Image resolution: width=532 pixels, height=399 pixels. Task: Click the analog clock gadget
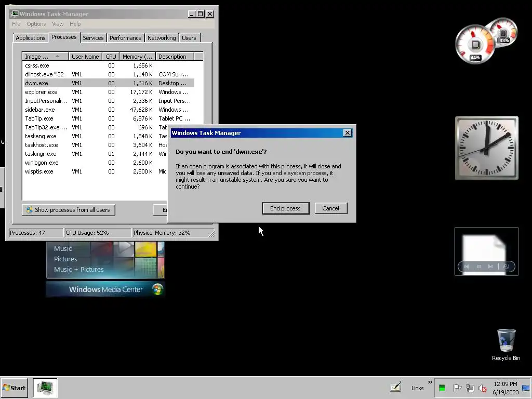(x=486, y=148)
